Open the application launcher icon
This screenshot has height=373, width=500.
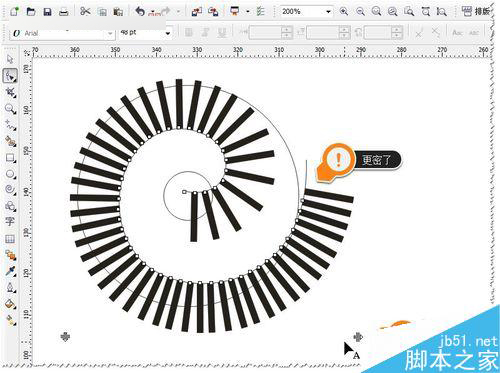click(x=235, y=12)
